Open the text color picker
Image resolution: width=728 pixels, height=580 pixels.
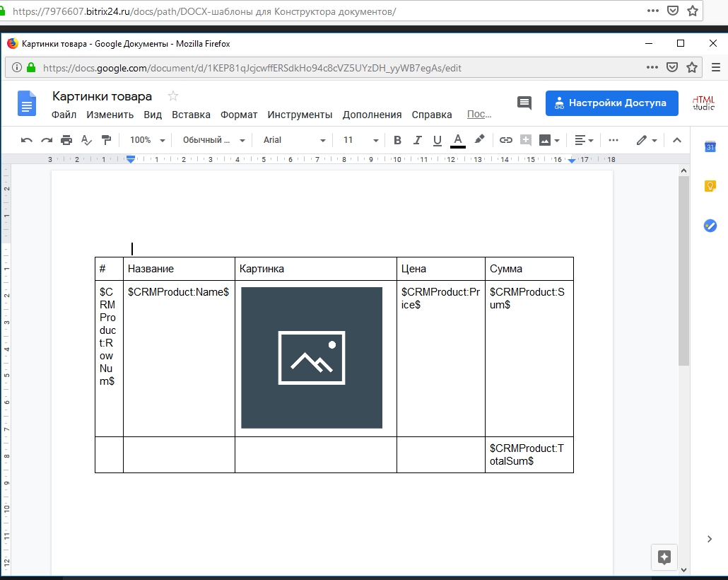(x=458, y=140)
